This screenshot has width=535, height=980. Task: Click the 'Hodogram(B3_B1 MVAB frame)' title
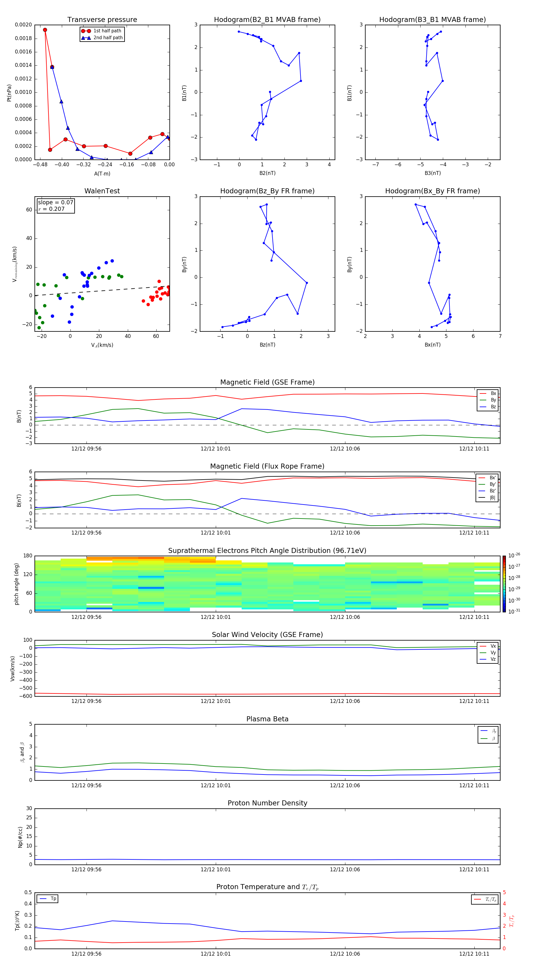(432, 19)
